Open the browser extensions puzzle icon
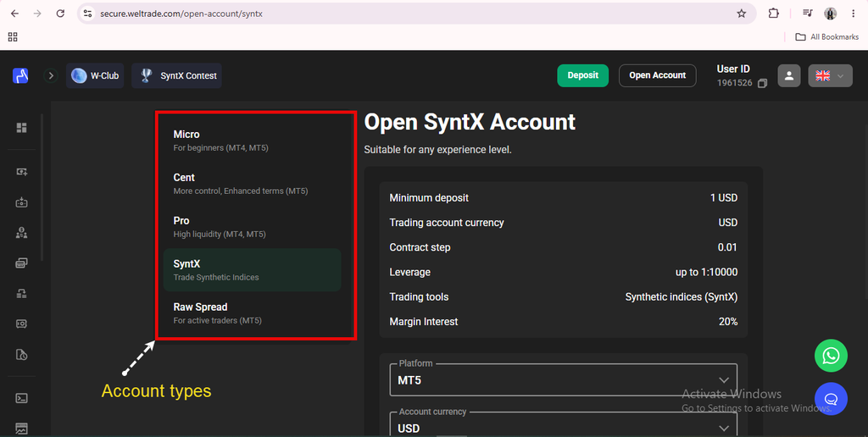868x437 pixels. (773, 14)
